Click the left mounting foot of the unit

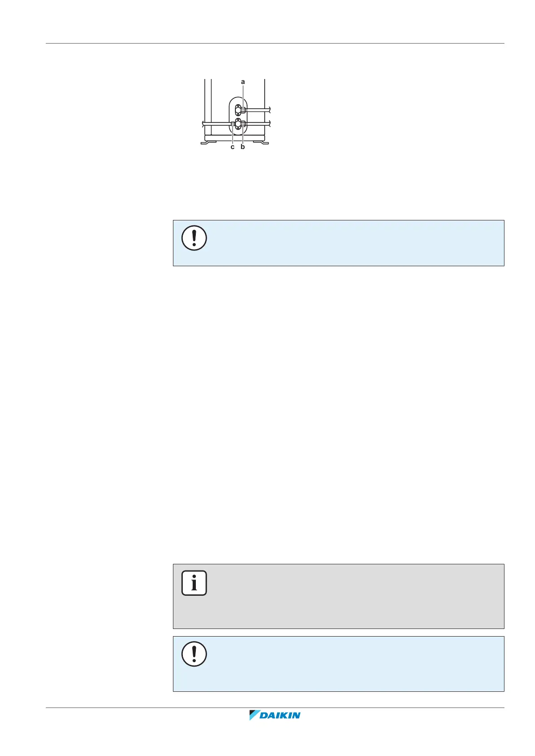tap(207, 142)
